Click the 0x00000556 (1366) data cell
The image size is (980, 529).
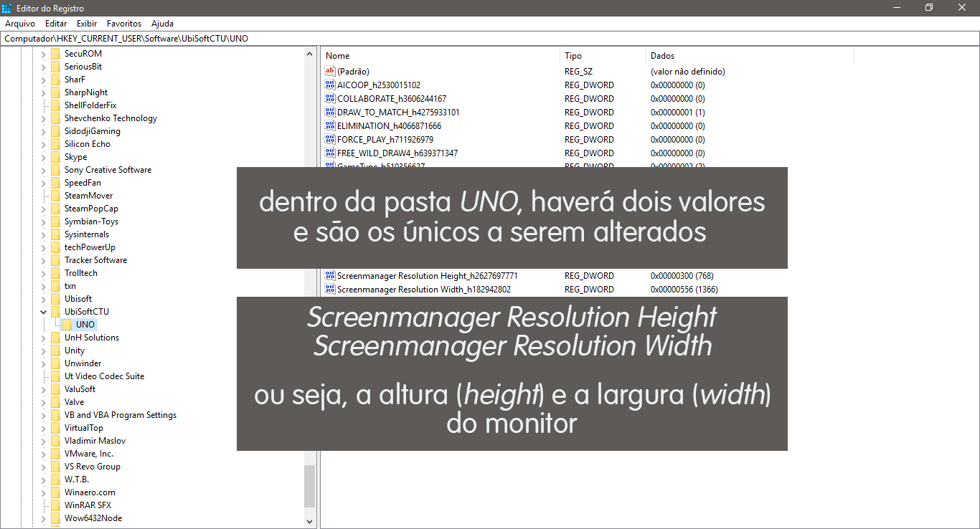point(684,289)
